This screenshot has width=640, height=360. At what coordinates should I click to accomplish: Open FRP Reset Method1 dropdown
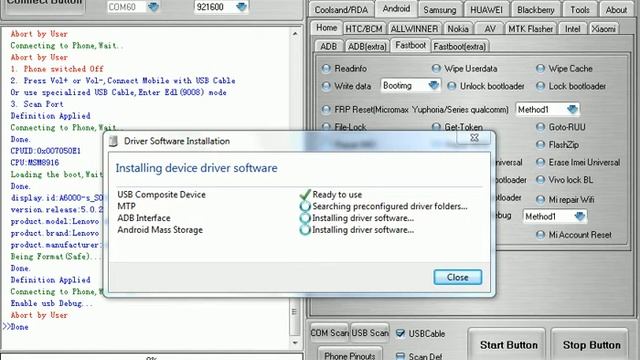tap(572, 109)
